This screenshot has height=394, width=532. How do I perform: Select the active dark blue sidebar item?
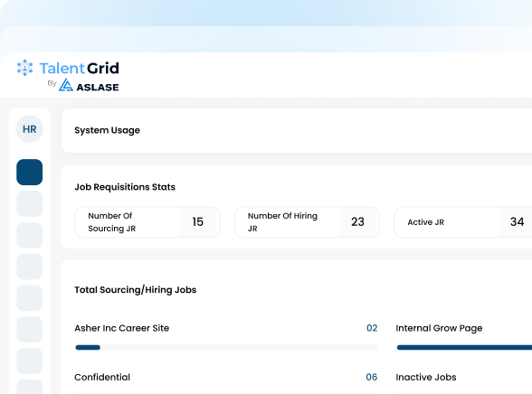coord(30,172)
